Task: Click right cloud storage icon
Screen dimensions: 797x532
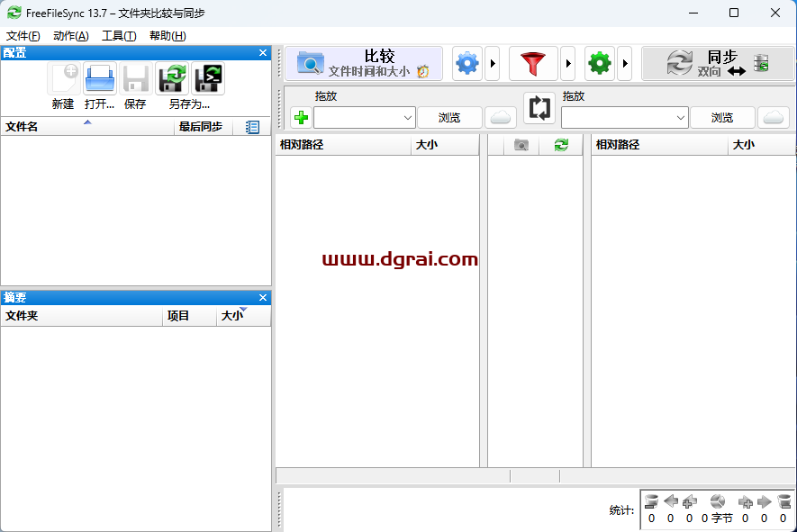Action: point(773,117)
